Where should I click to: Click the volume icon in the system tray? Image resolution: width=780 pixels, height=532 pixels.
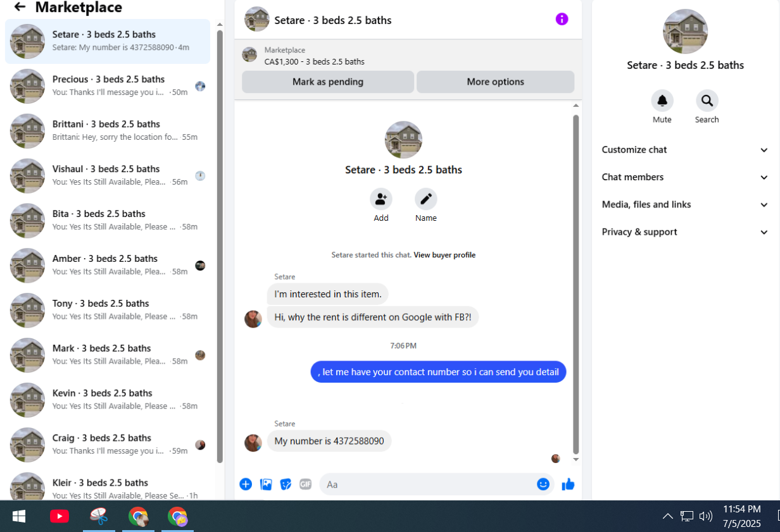point(706,516)
